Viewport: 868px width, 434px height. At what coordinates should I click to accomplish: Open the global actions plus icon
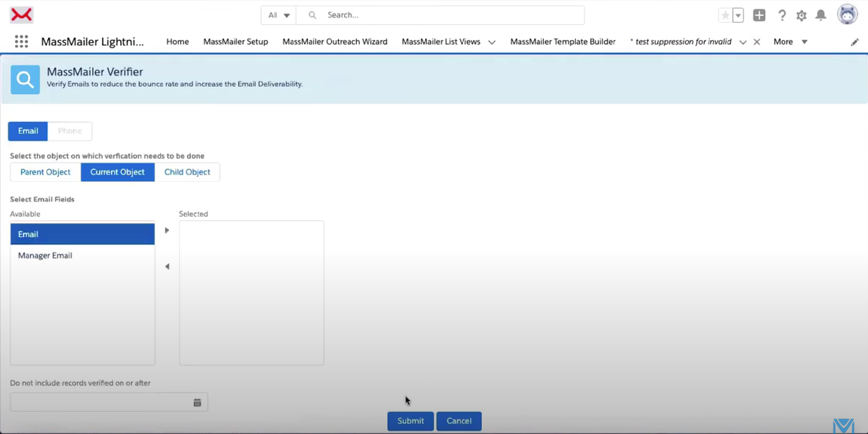click(x=759, y=15)
